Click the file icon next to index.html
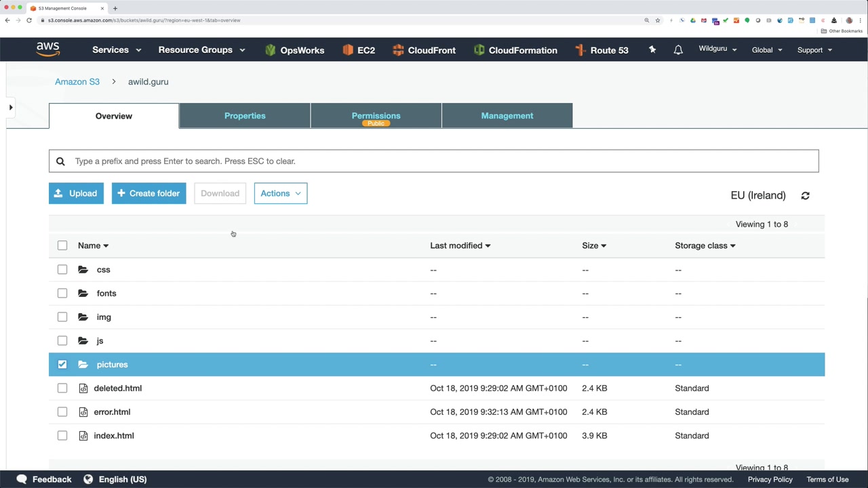 (x=83, y=436)
